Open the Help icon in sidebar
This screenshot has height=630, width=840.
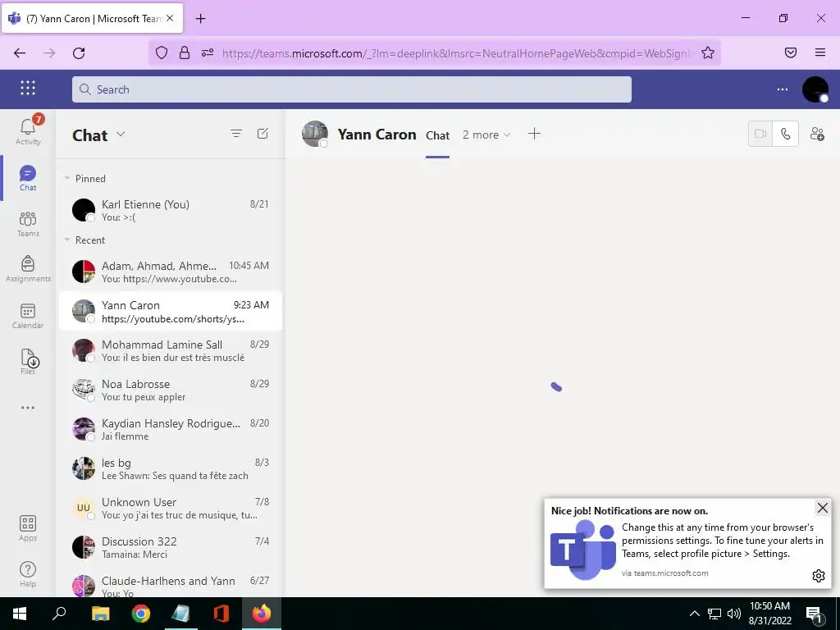tap(28, 574)
